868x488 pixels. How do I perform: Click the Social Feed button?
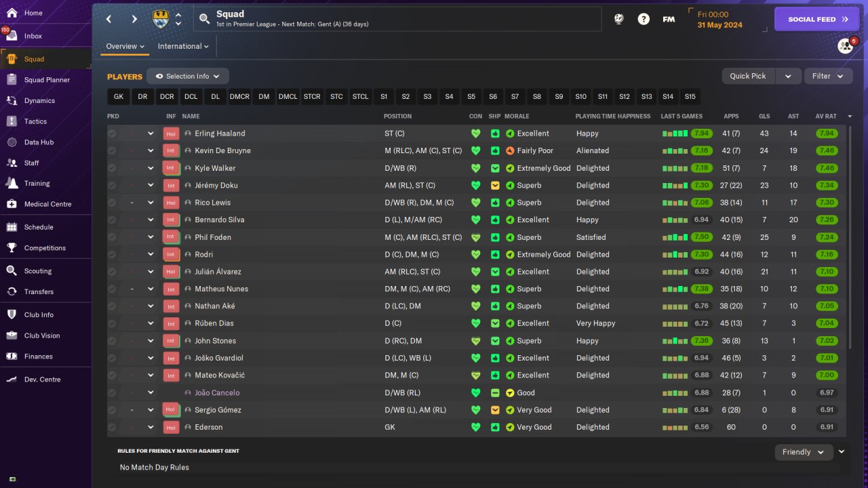coord(816,19)
